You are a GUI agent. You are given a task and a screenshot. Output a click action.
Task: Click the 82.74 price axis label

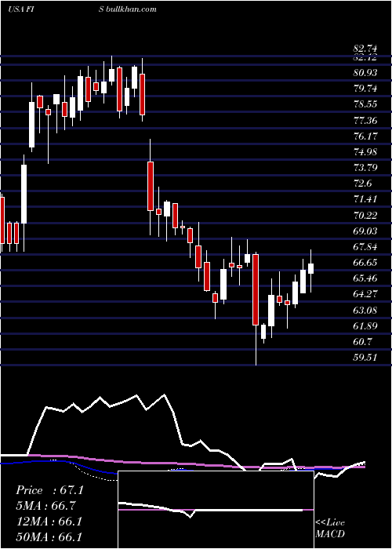click(x=365, y=49)
